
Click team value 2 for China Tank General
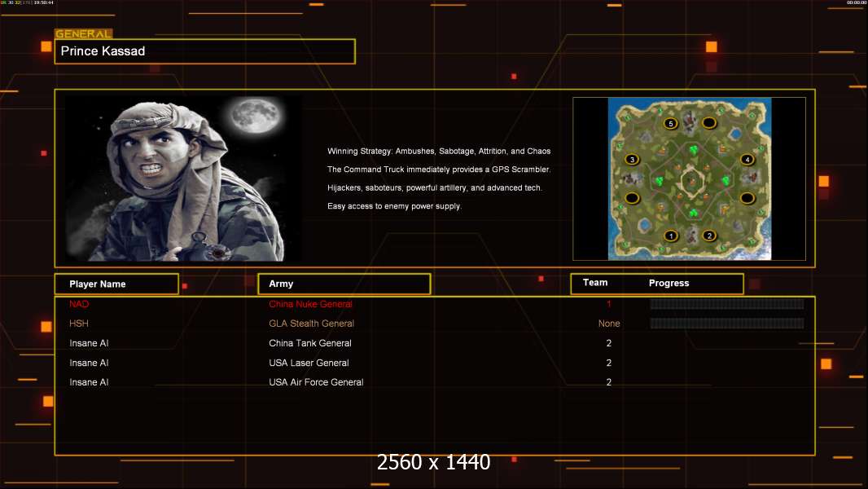(609, 343)
